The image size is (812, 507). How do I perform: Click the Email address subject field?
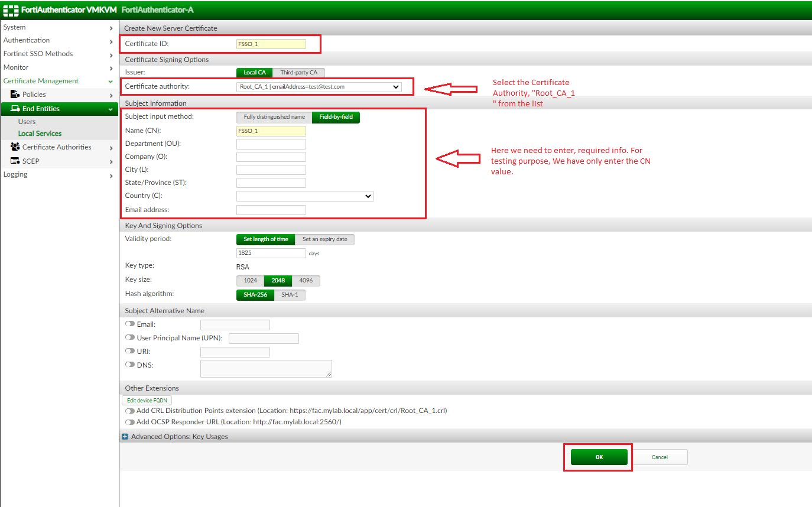point(271,210)
